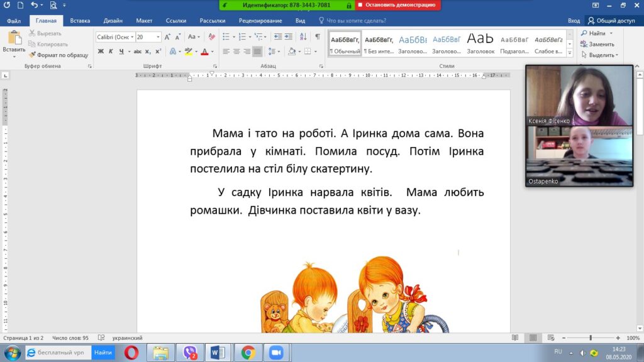Align text left
This screenshot has width=644, height=362.
226,52
